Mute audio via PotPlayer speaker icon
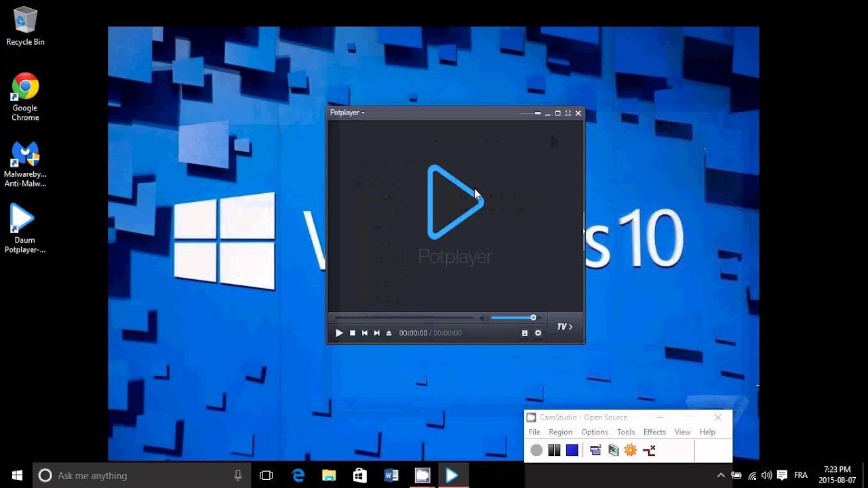The width and height of the screenshot is (868, 488). [482, 318]
